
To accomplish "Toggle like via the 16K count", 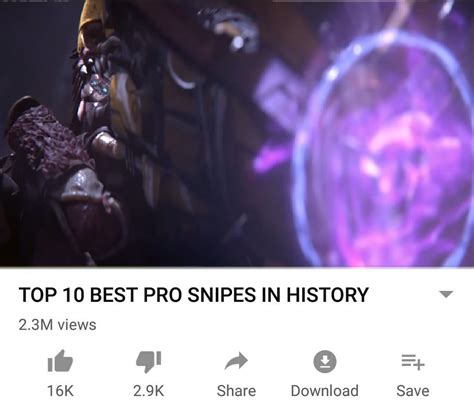I will (x=60, y=391).
